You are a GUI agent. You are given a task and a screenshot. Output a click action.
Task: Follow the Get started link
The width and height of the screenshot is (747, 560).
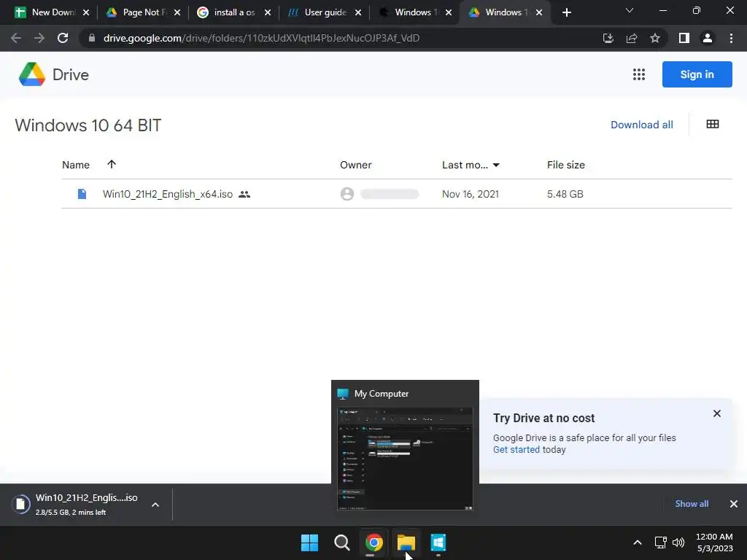tap(516, 449)
